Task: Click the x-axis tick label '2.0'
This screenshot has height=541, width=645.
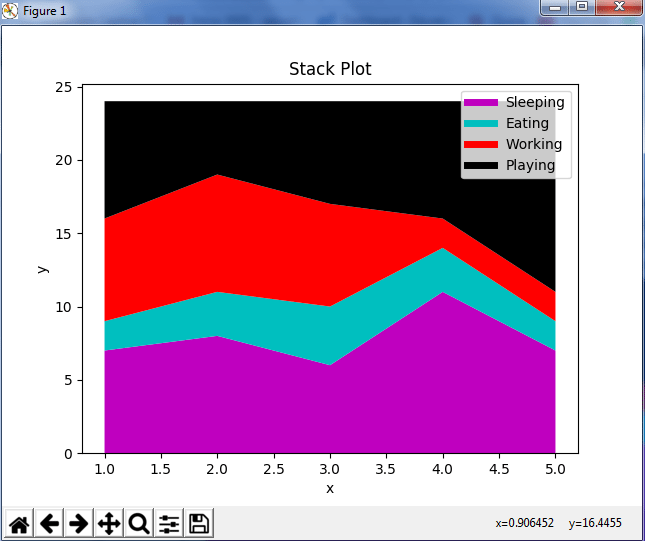Action: (x=217, y=469)
